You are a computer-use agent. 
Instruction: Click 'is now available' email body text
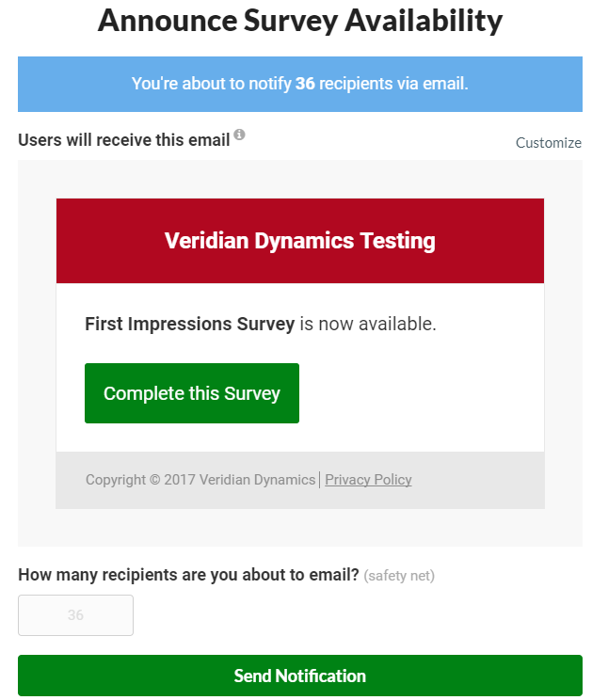tap(368, 324)
